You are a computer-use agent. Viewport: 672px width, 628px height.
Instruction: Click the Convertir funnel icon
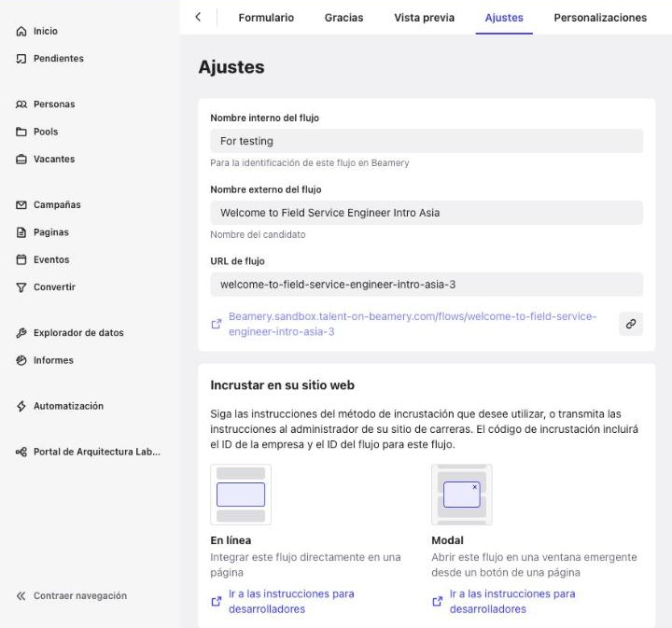coord(21,287)
